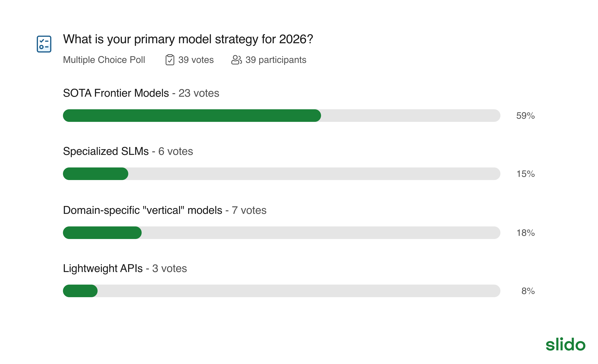Click the poll question title

188,39
